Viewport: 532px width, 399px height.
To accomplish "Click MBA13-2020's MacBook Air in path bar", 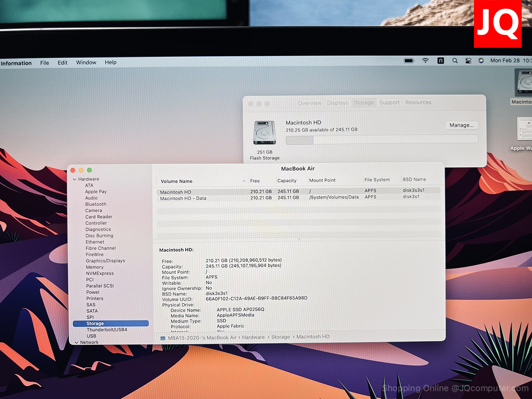I will tap(202, 337).
